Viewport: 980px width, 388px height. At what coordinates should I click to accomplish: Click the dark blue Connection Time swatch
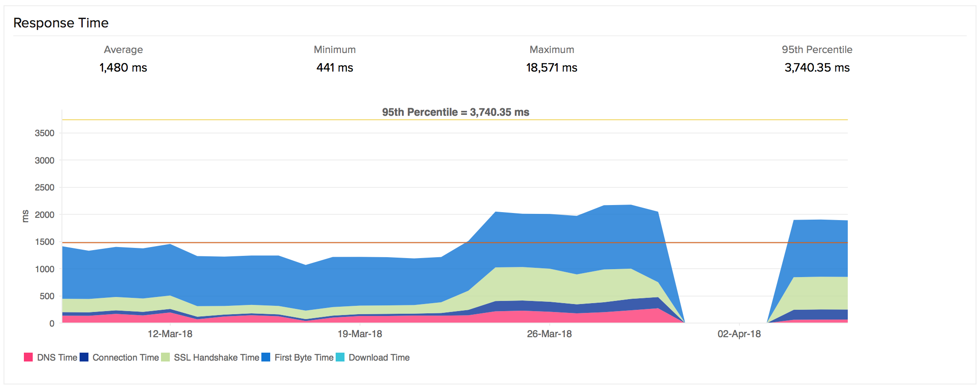(x=84, y=358)
